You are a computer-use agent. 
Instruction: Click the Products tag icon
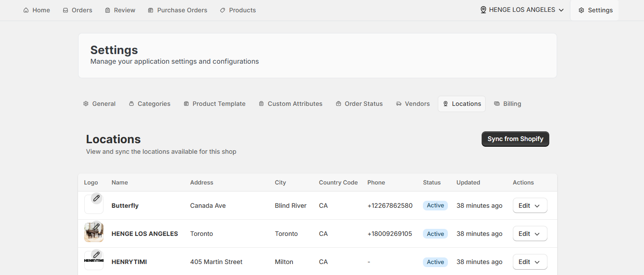(222, 10)
